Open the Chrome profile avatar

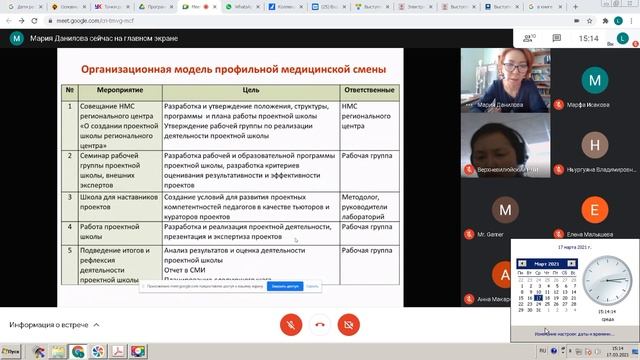tap(618, 20)
